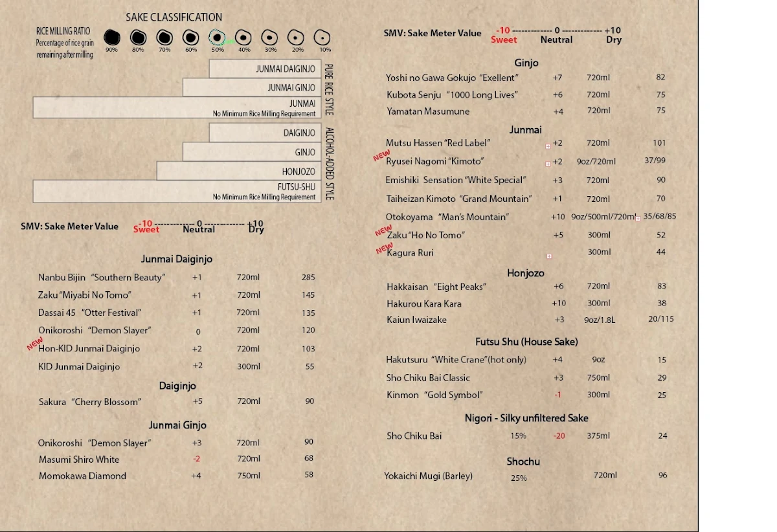This screenshot has height=532, width=777.
Task: Select Kubota Senju "1000 Long Lives"
Action: pyautogui.click(x=452, y=94)
